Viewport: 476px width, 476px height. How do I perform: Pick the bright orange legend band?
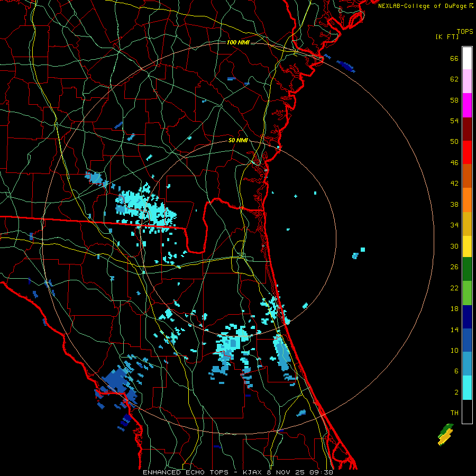(x=467, y=200)
